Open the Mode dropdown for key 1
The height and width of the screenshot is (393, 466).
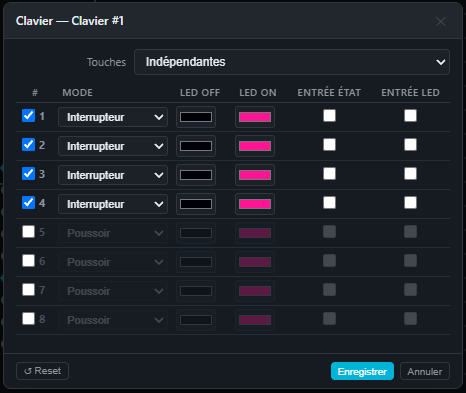(x=113, y=117)
